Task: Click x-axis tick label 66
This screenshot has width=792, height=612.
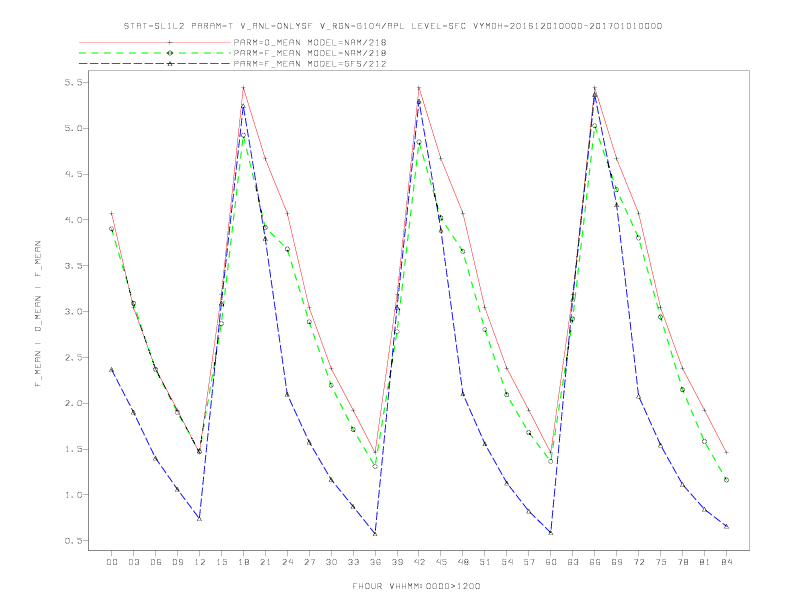Action: (595, 562)
